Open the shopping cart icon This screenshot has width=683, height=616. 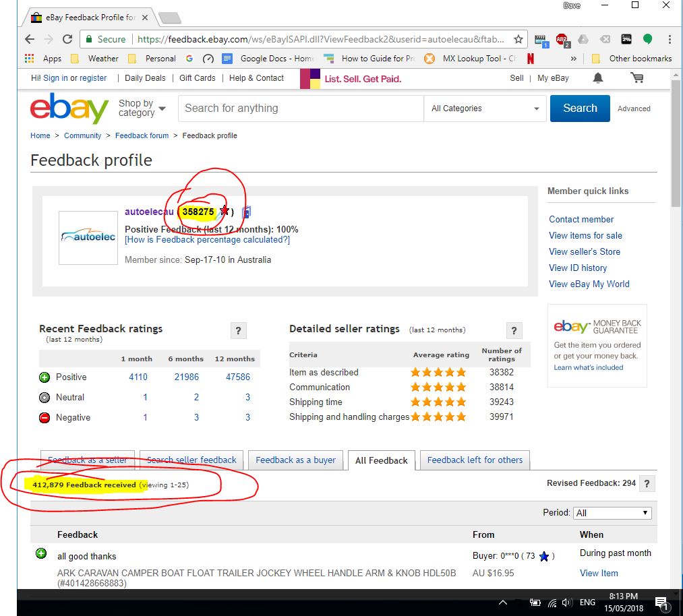coord(636,78)
